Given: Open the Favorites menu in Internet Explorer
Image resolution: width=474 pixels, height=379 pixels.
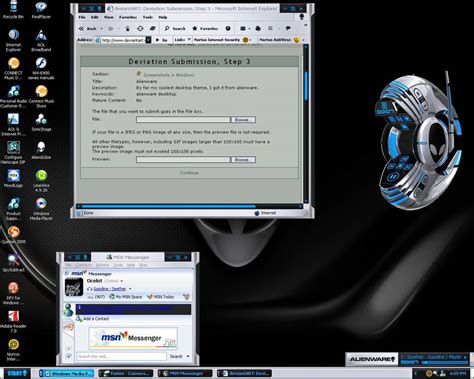Looking at the screenshot, I should [x=128, y=17].
